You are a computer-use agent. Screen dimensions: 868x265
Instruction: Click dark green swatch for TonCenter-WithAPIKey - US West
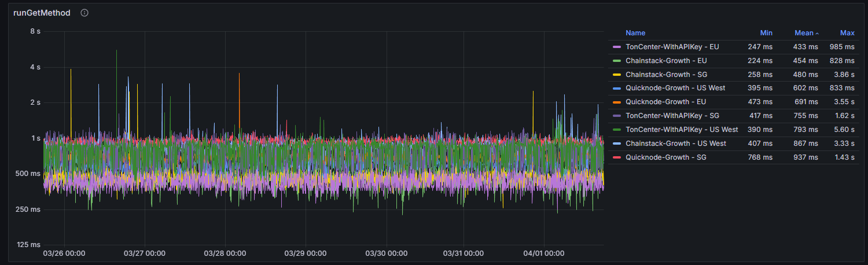[x=617, y=130]
